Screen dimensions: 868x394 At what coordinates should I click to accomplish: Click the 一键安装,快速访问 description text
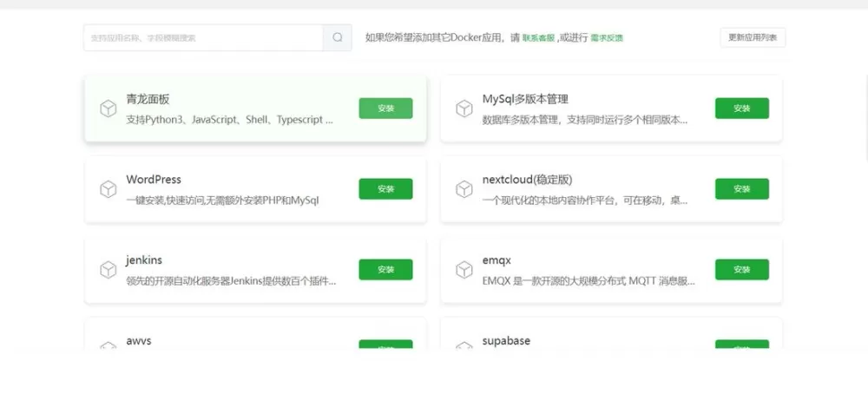point(222,200)
